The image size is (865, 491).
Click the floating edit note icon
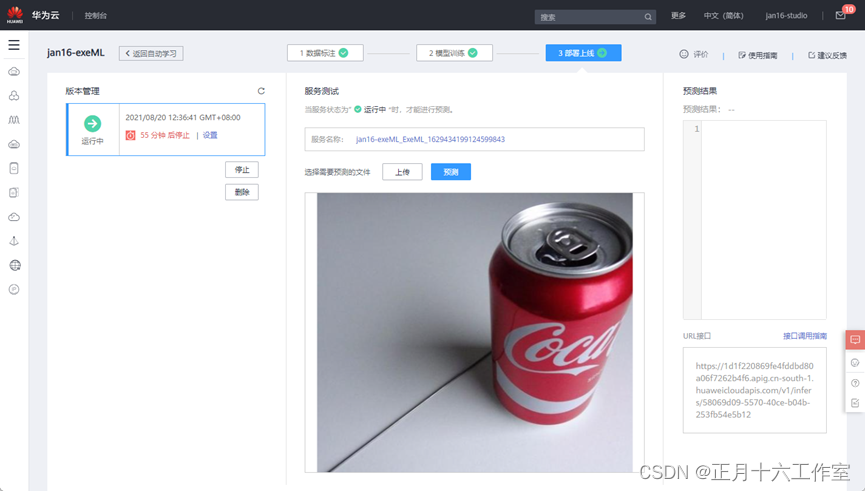[855, 403]
